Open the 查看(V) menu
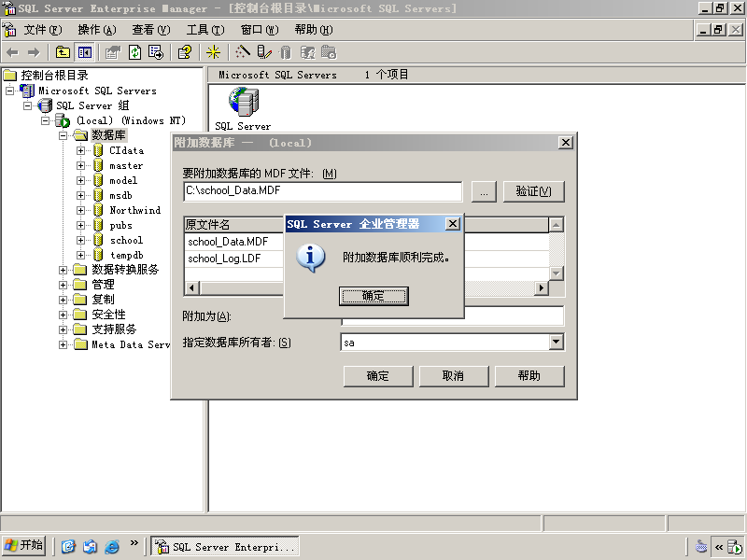 click(x=151, y=30)
